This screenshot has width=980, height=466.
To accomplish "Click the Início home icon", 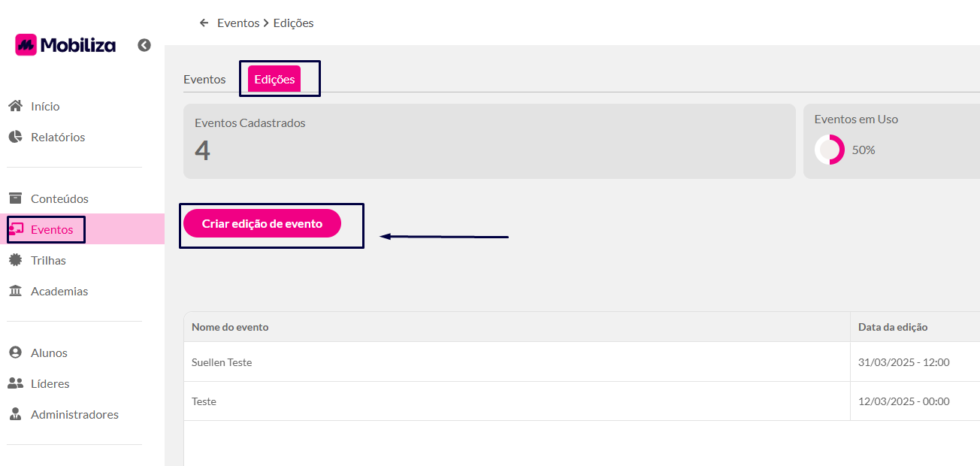I will point(15,106).
